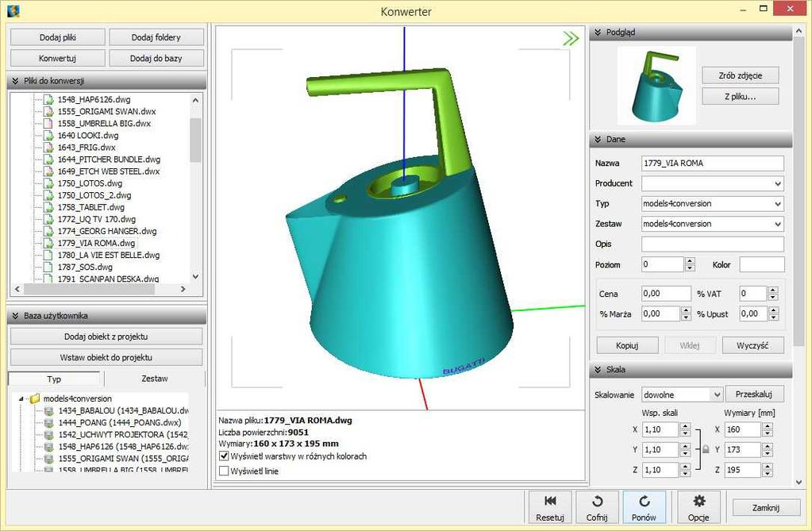Screen dimensions: 812x531
Task: Click the Cena input field
Action: 666,294
